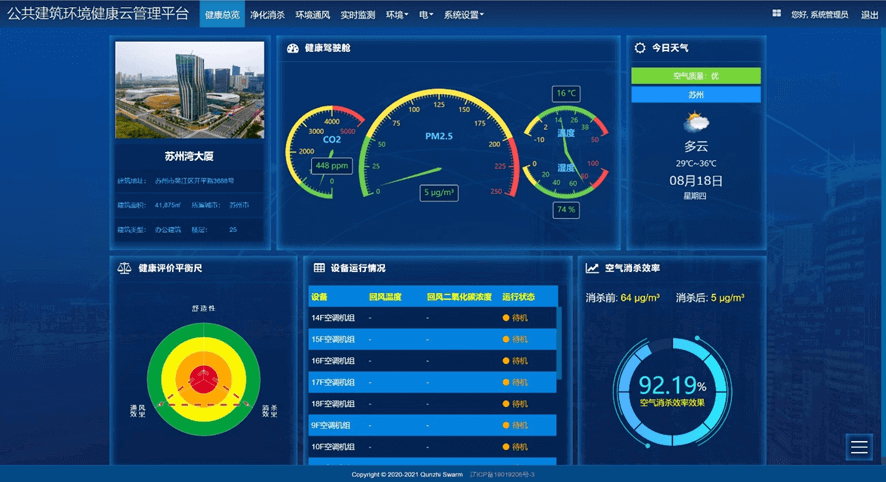This screenshot has width=886, height=482.
Task: Switch to the 净化消杀 tab
Action: [267, 15]
